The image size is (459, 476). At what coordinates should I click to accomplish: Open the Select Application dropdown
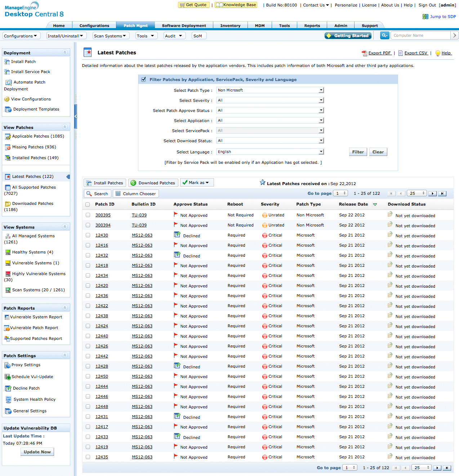(x=270, y=120)
